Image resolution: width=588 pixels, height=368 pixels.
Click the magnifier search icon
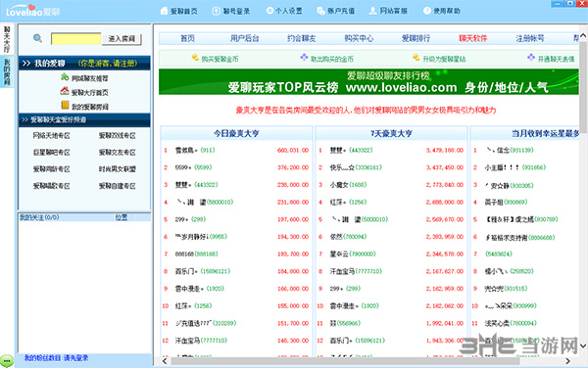(x=37, y=38)
